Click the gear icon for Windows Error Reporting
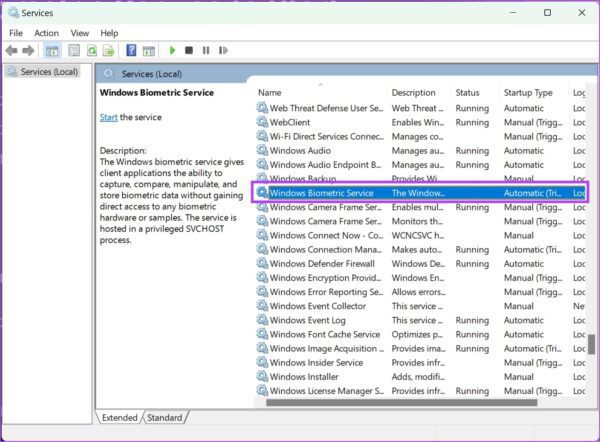 click(262, 291)
